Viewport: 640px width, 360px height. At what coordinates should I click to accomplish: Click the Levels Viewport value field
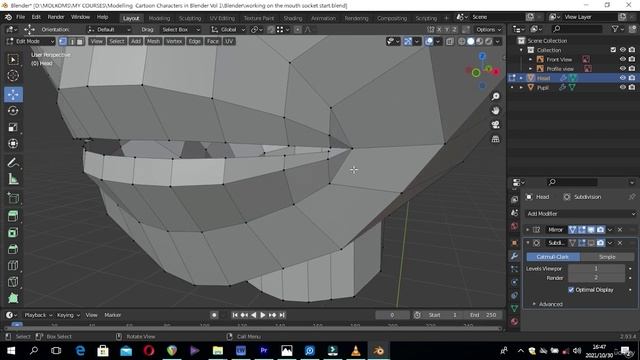596,269
